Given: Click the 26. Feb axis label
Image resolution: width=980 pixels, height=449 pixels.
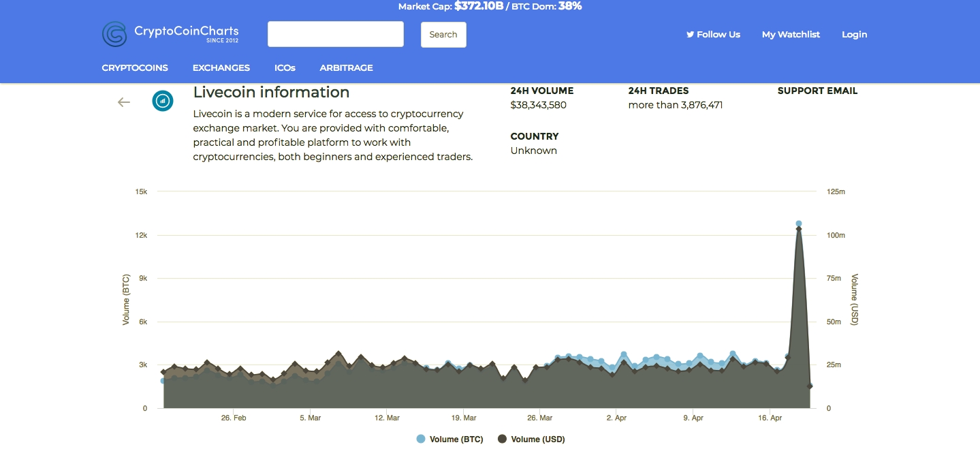Looking at the screenshot, I should coord(234,418).
